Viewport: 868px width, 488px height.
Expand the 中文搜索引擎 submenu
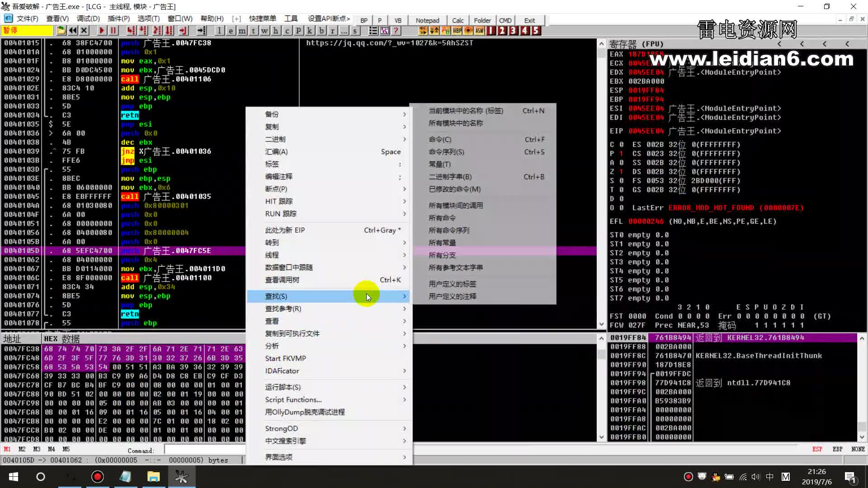pos(329,441)
